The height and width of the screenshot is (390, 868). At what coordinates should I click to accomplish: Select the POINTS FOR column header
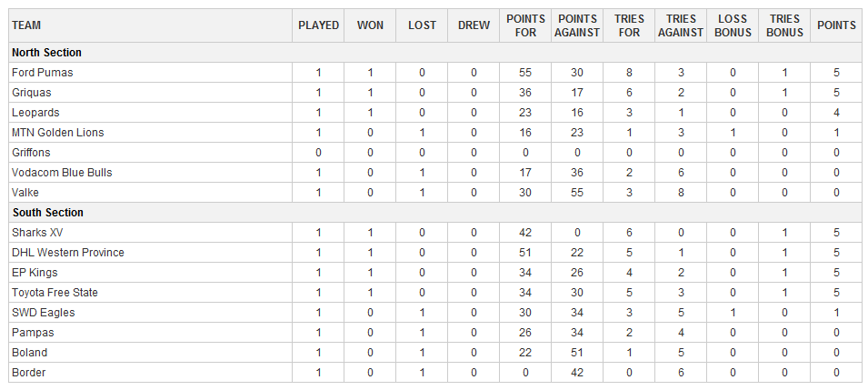click(525, 25)
